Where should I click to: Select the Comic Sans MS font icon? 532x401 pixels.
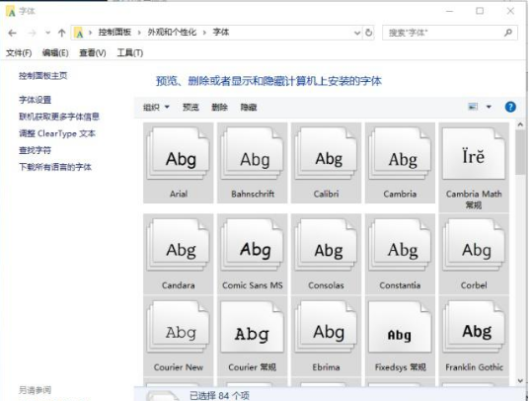[x=252, y=245]
